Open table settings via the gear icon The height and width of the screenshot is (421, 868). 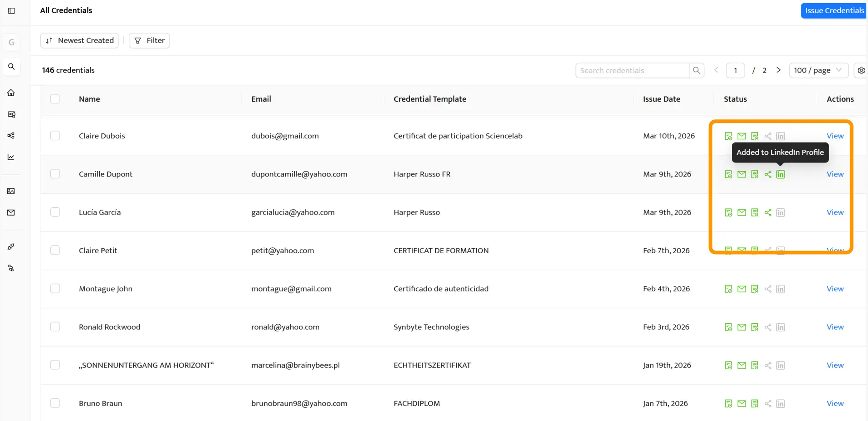pos(861,70)
